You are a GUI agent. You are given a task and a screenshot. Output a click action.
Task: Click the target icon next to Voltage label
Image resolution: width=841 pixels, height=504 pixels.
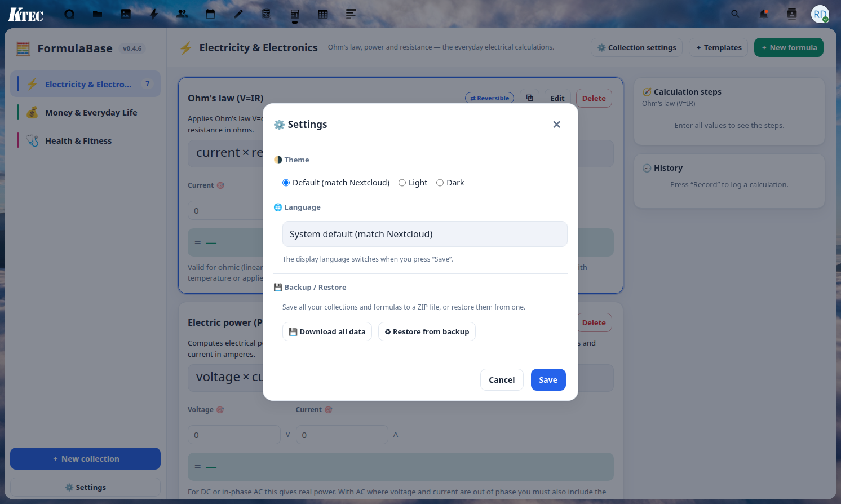pos(220,410)
